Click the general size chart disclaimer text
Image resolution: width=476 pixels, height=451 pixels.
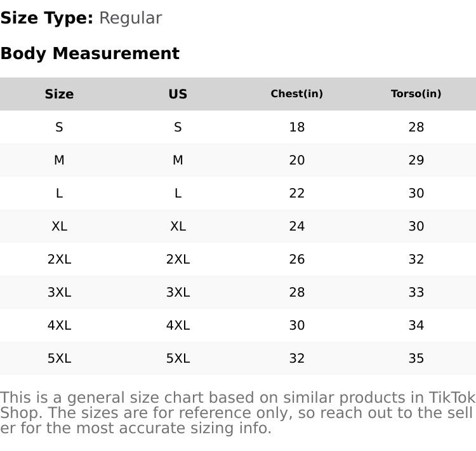237,412
